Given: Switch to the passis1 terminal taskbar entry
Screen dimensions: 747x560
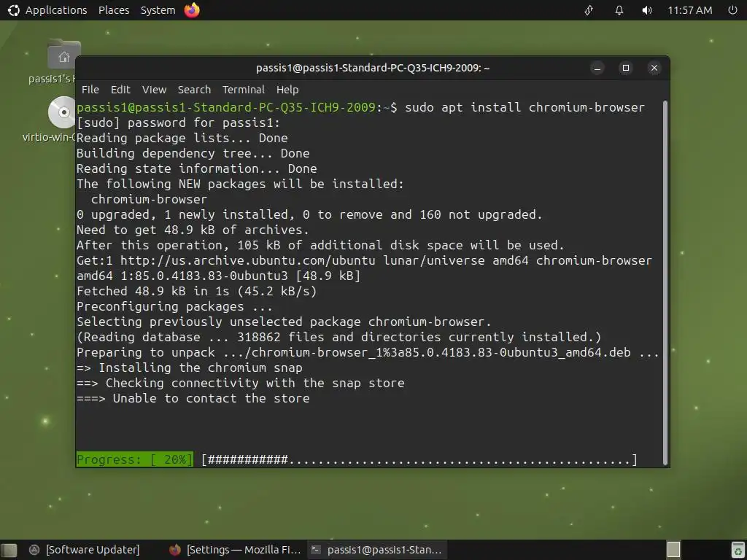Looking at the screenshot, I should tap(377, 550).
